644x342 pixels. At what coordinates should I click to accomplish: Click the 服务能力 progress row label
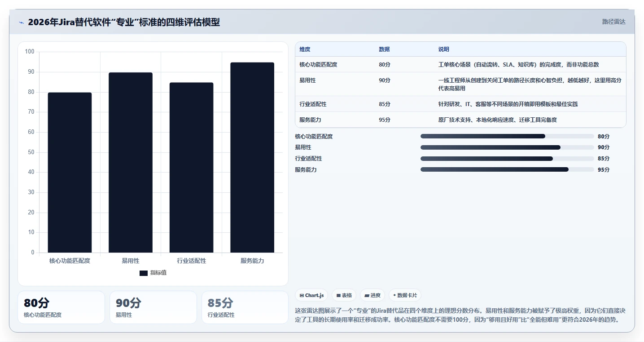306,170
